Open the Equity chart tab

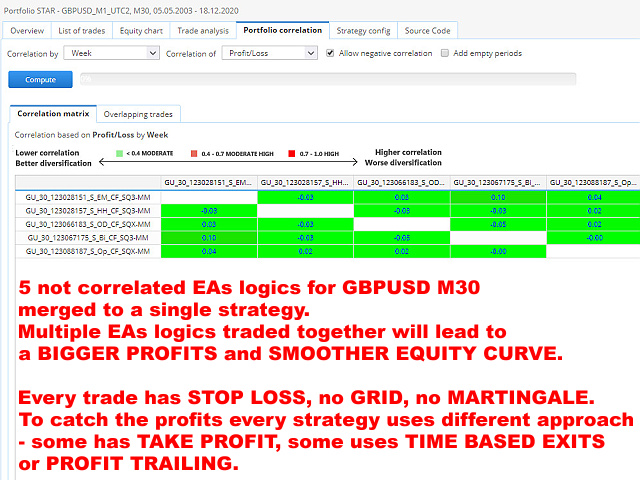coord(141,31)
